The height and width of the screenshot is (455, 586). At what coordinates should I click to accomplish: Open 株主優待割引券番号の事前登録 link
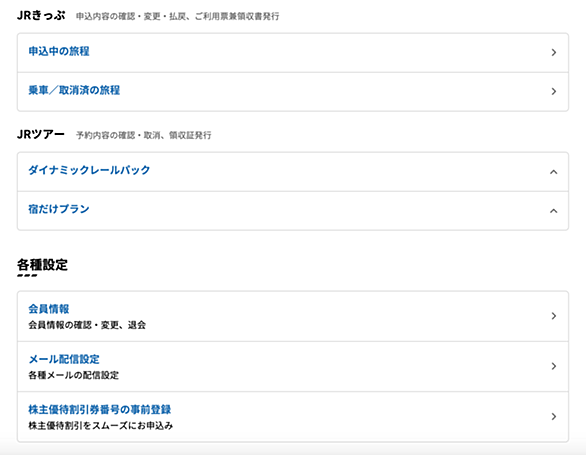[x=100, y=409]
